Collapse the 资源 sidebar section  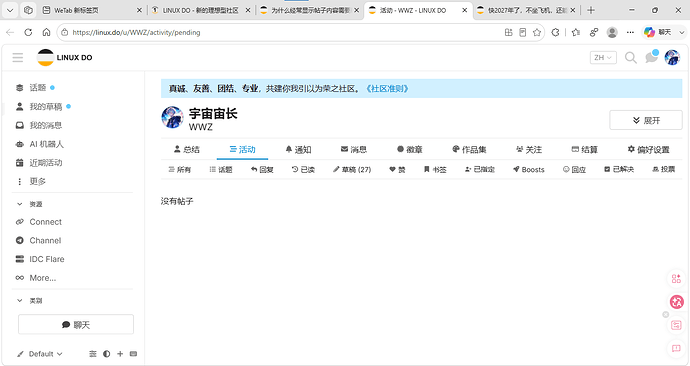(29, 204)
